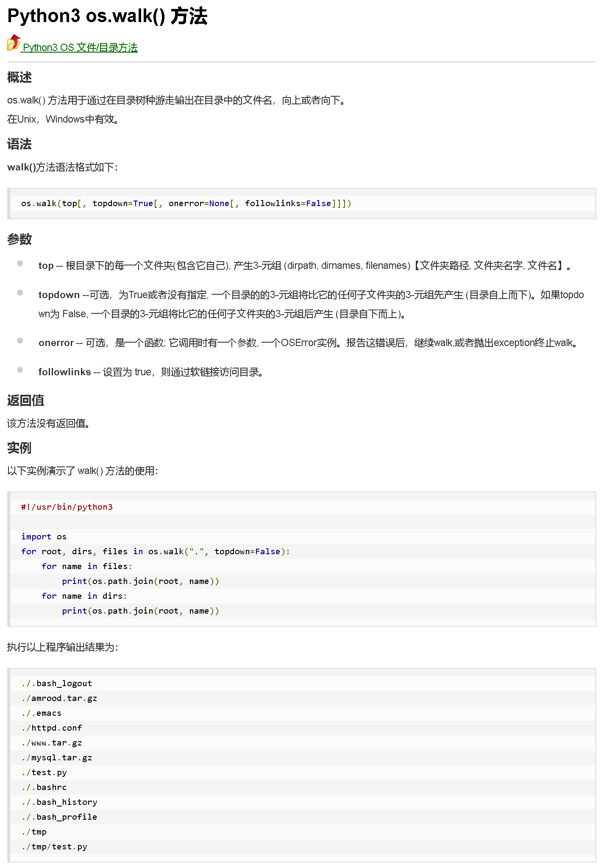
Task: Click the 实例 heading
Action: pyautogui.click(x=19, y=448)
